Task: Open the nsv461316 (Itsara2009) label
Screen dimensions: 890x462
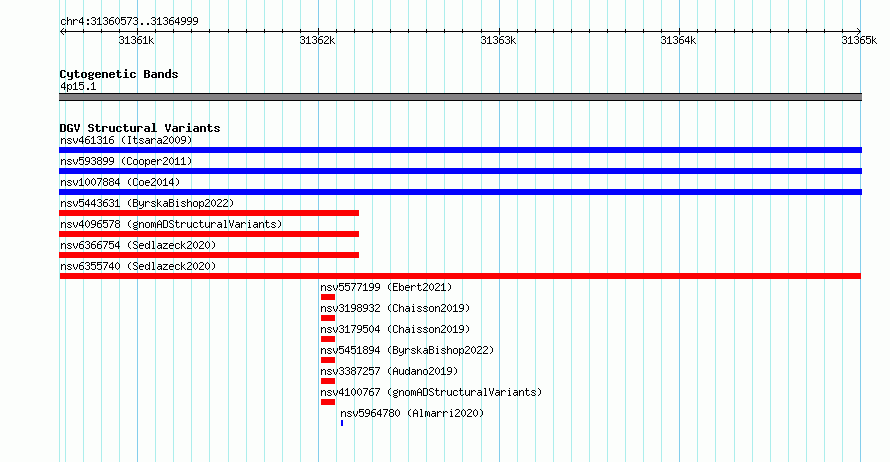Action: click(126, 140)
